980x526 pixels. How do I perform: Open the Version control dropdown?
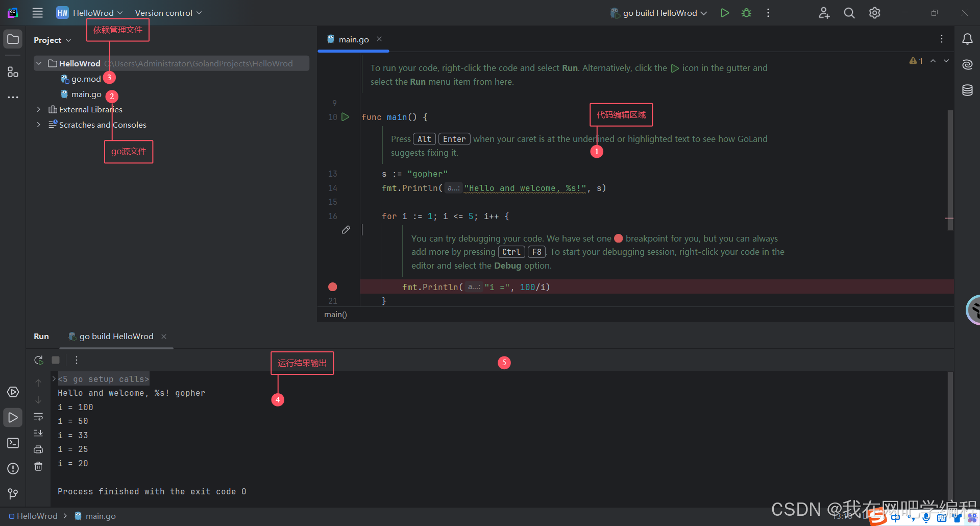point(168,13)
